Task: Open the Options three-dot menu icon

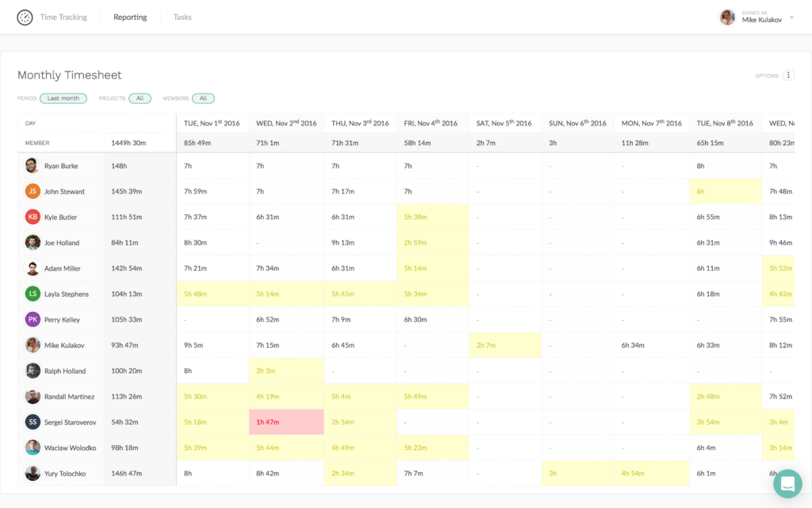Action: tap(789, 75)
